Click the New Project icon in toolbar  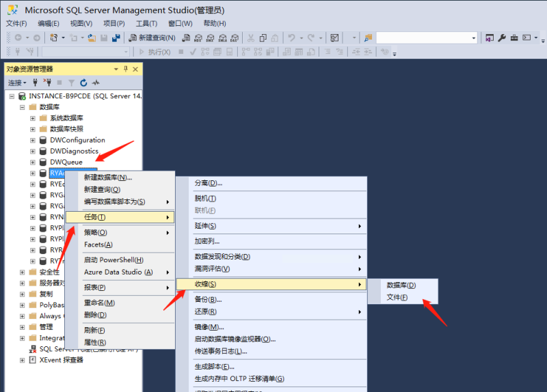coord(54,38)
